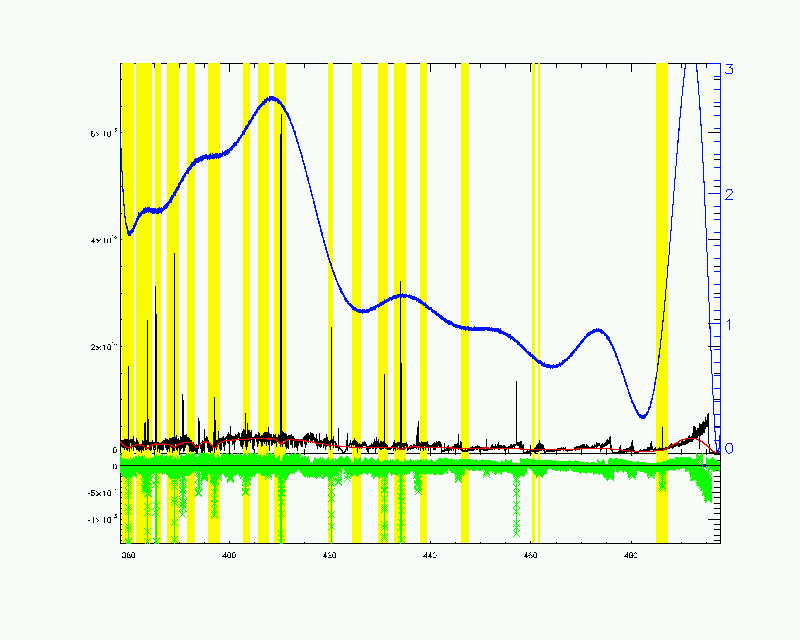Click the blue right-axis label 2
Image resolution: width=800 pixels, height=640 pixels.
pos(729,194)
